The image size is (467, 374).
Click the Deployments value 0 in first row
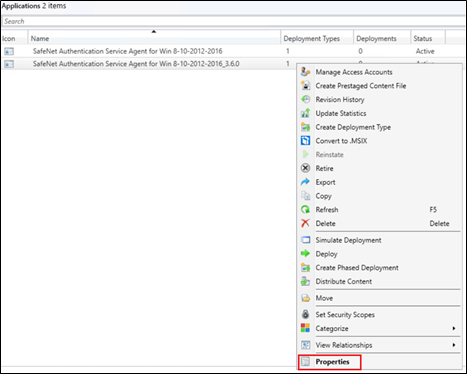coord(360,51)
